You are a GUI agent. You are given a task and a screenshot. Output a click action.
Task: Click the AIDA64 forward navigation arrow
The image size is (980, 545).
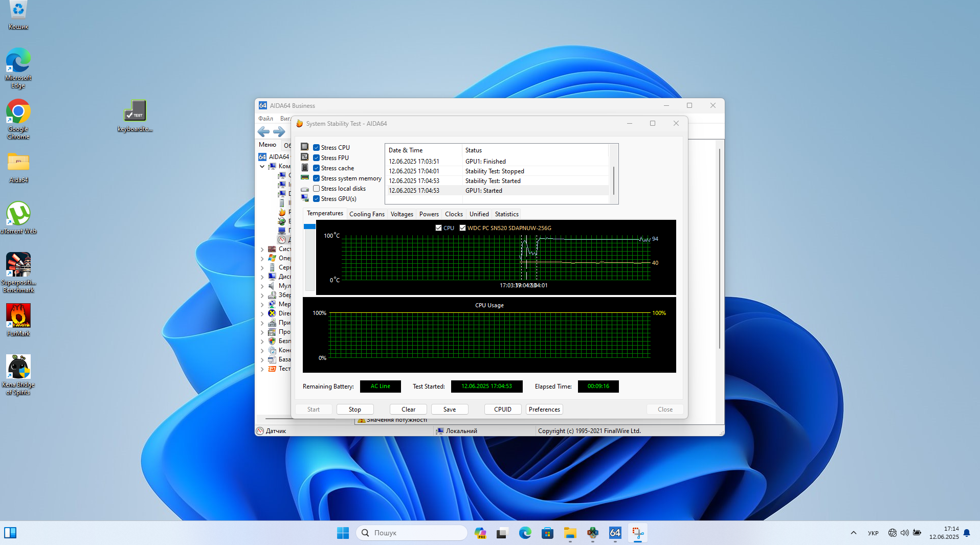tap(279, 132)
